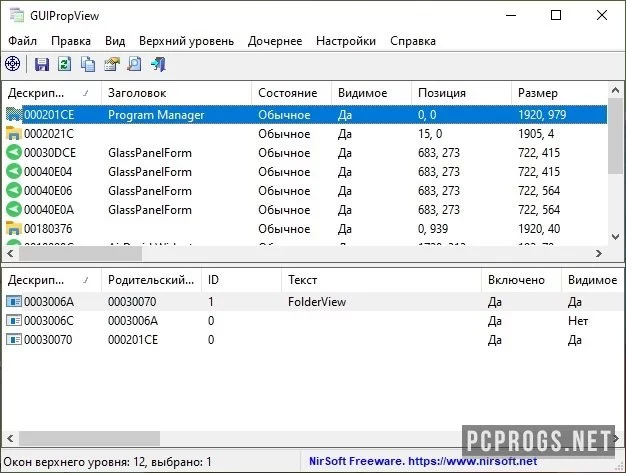
Task: Click parent handle 000201CE in child list
Action: (133, 340)
